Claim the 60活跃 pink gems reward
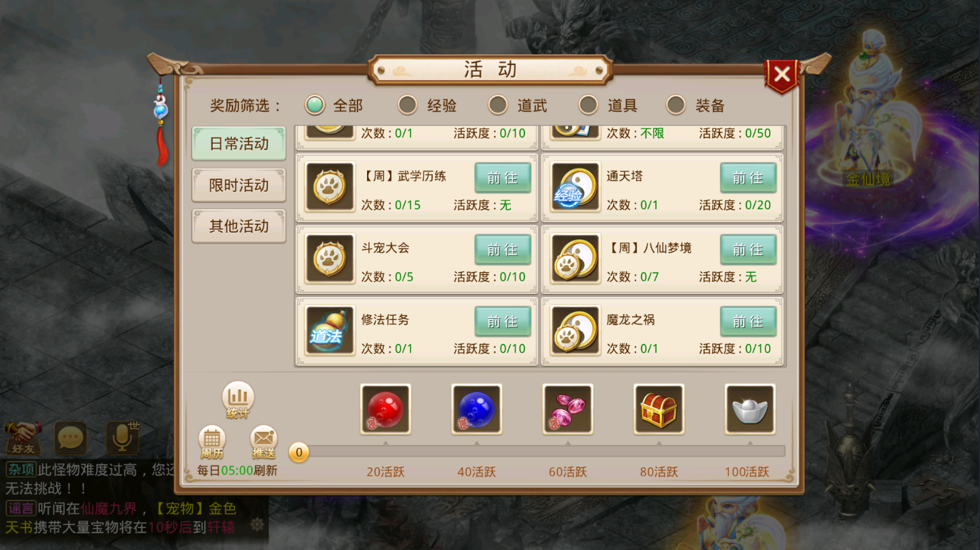The image size is (980, 550). 568,409
